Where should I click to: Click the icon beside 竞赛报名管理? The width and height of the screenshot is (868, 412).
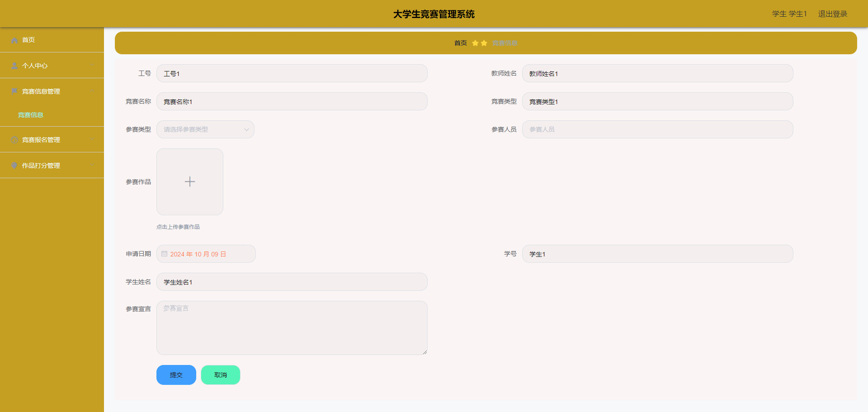click(x=14, y=140)
